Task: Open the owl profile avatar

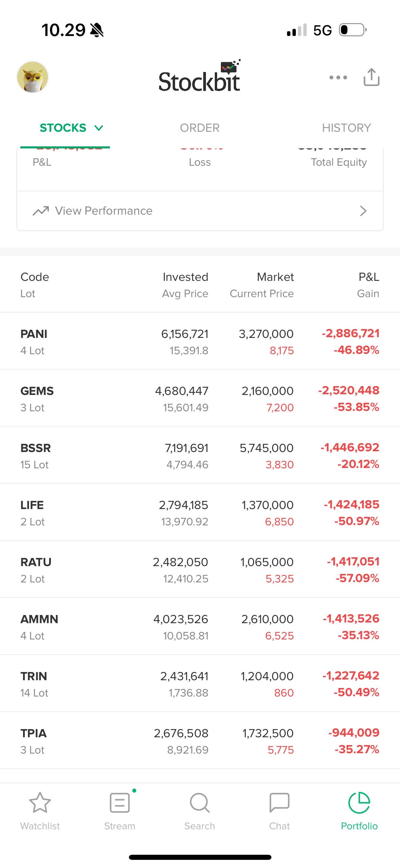Action: pos(33,77)
